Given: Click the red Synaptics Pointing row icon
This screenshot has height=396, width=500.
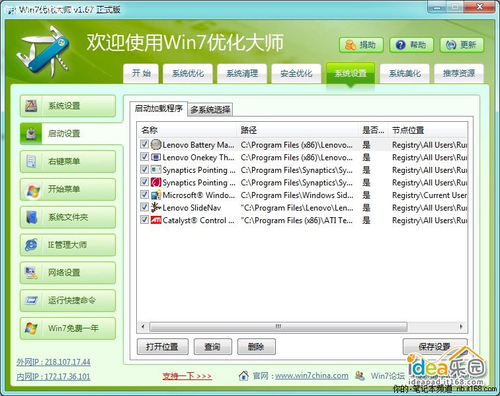Looking at the screenshot, I should pyautogui.click(x=156, y=182).
